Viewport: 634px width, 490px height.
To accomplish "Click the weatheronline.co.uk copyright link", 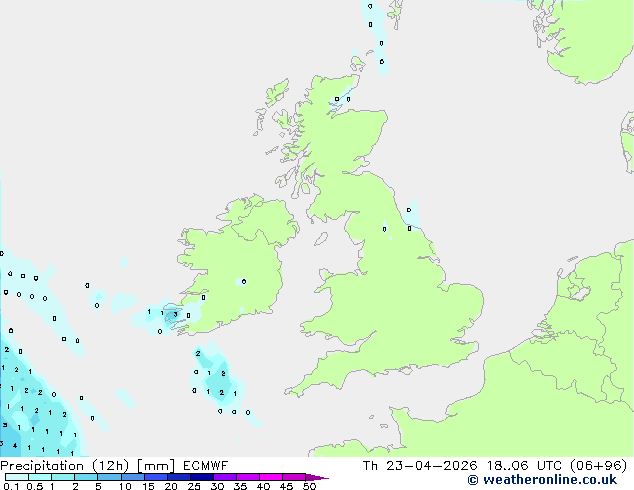I will (542, 480).
